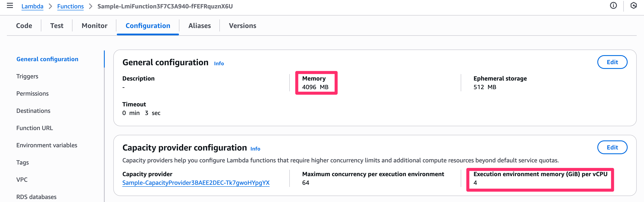Image resolution: width=644 pixels, height=202 pixels.
Task: Select Function URL in side navigation
Action: (x=34, y=128)
